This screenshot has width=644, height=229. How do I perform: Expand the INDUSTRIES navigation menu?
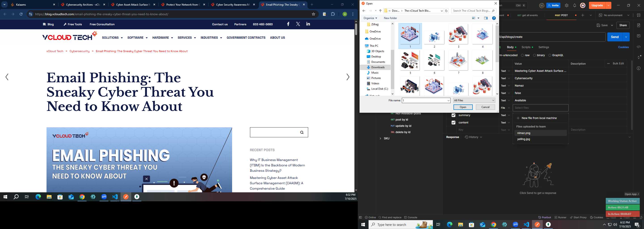[x=211, y=38]
